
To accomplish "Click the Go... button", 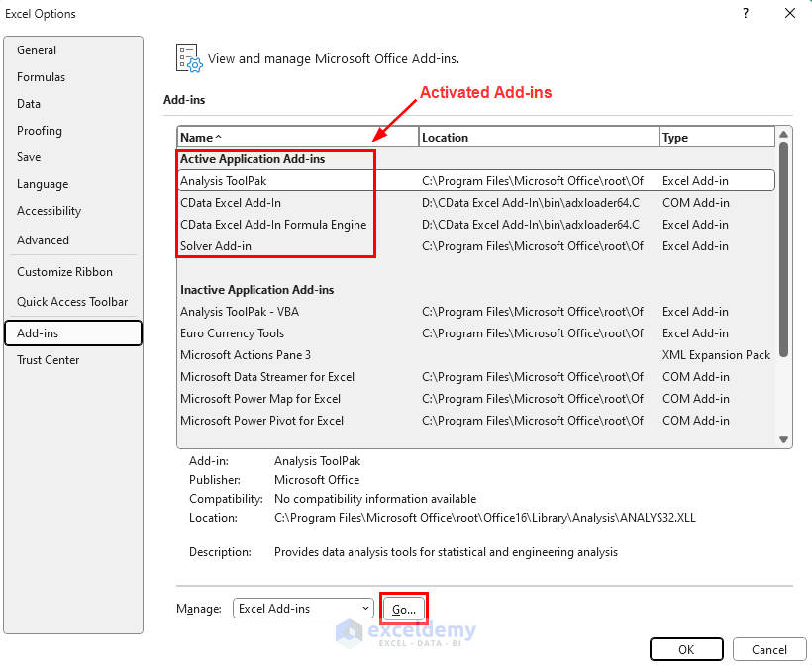I will 403,609.
